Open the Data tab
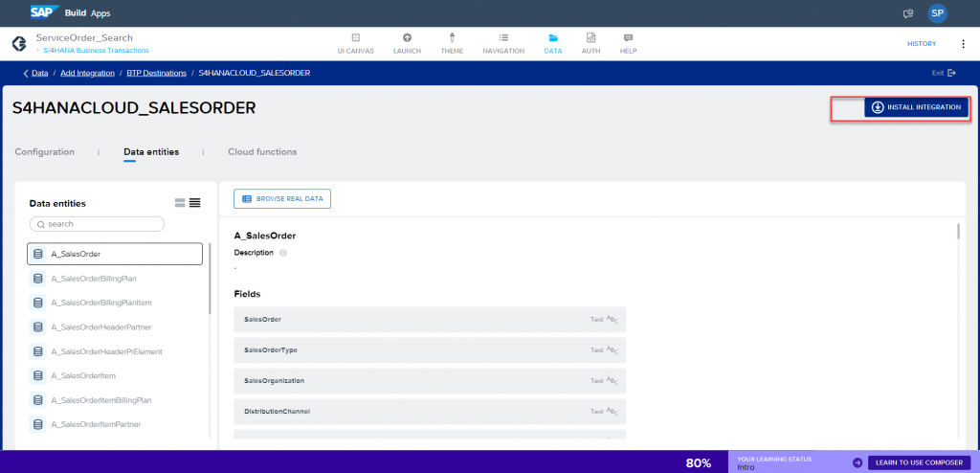The width and height of the screenshot is (980, 473). 553,44
